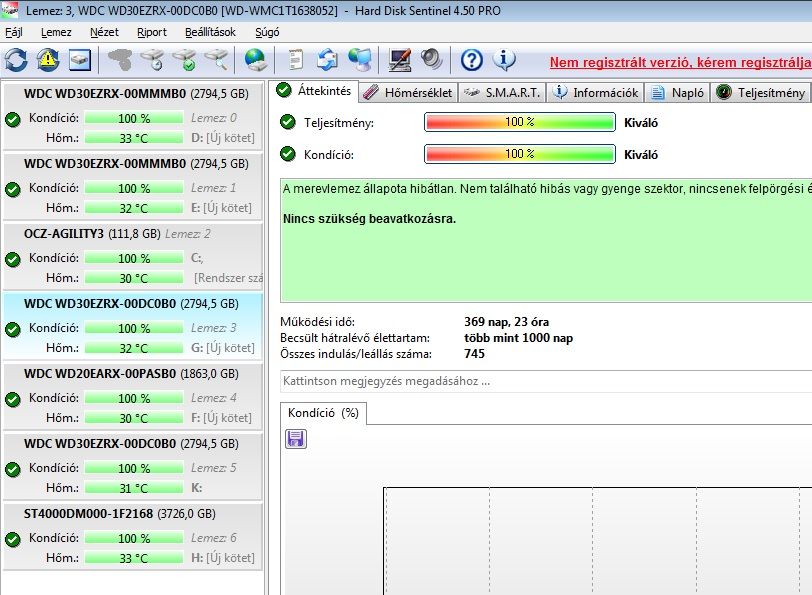Open the Nézet menu

tap(104, 32)
